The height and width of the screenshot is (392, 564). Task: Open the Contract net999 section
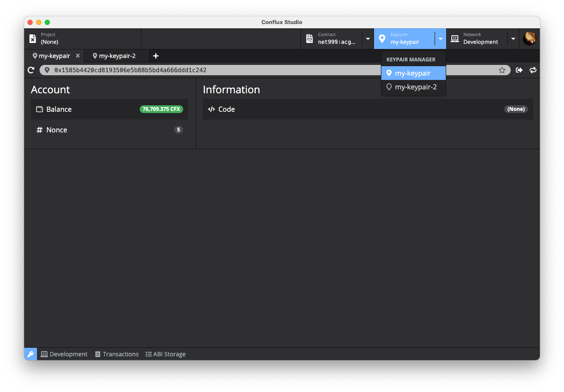pos(331,39)
